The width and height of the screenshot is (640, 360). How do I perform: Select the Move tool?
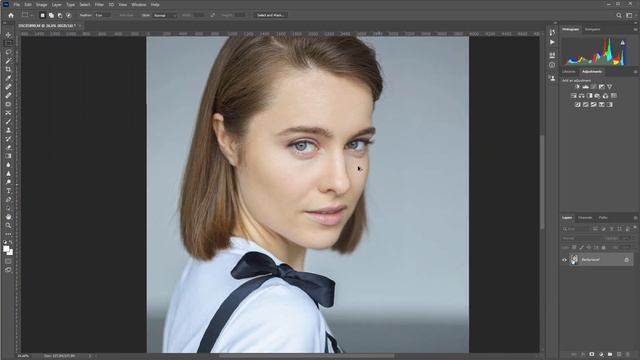point(8,35)
